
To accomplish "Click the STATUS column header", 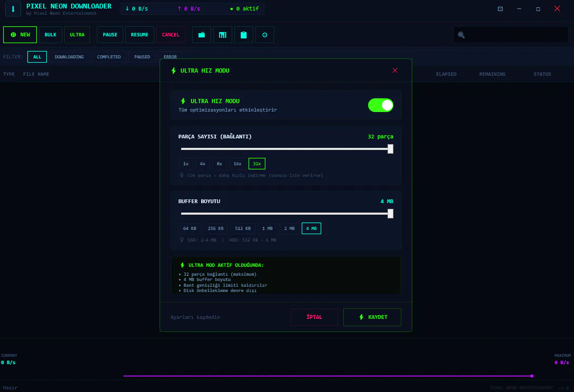I will click(542, 74).
